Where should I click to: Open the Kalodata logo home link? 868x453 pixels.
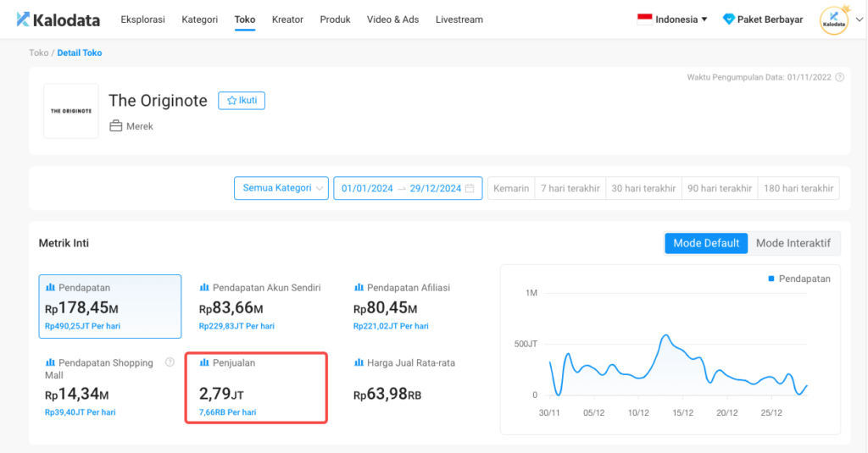click(58, 20)
